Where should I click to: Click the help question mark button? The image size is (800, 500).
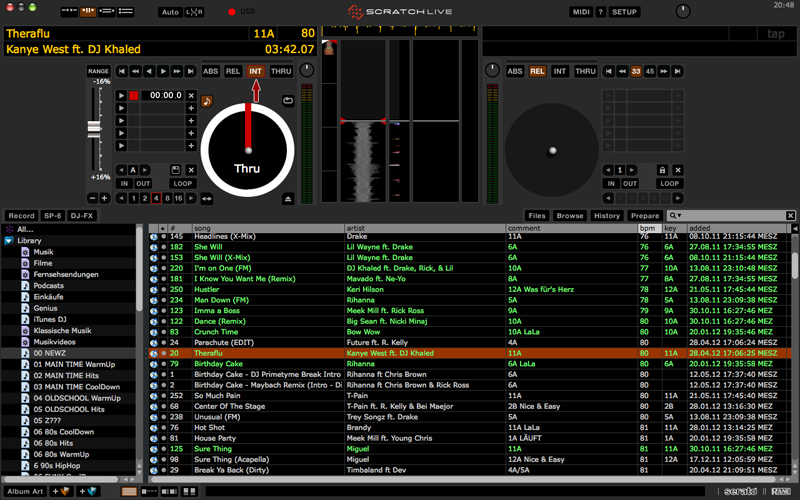pyautogui.click(x=600, y=12)
